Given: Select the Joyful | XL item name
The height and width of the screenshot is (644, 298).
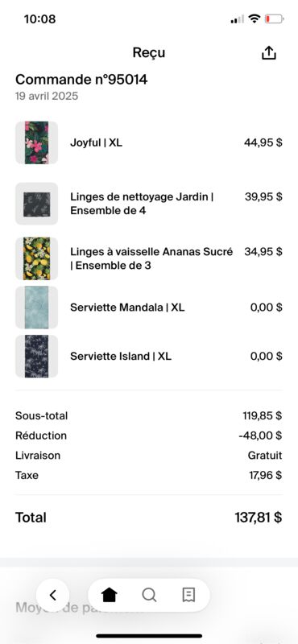Looking at the screenshot, I should tap(96, 143).
